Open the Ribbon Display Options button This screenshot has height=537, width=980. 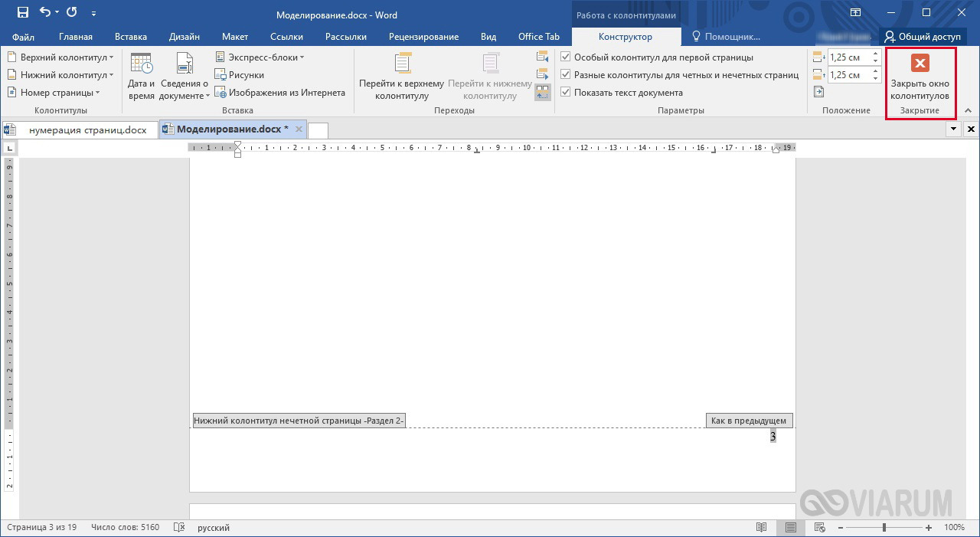[x=856, y=13]
